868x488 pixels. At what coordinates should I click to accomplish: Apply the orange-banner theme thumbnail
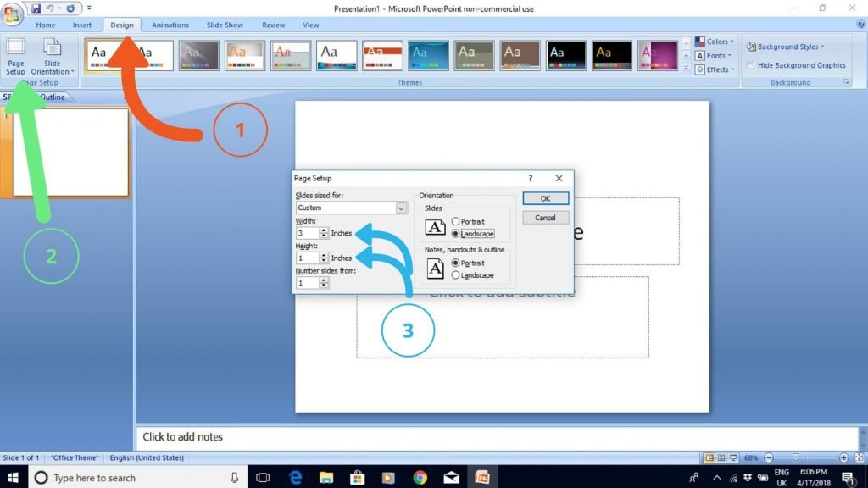(382, 55)
